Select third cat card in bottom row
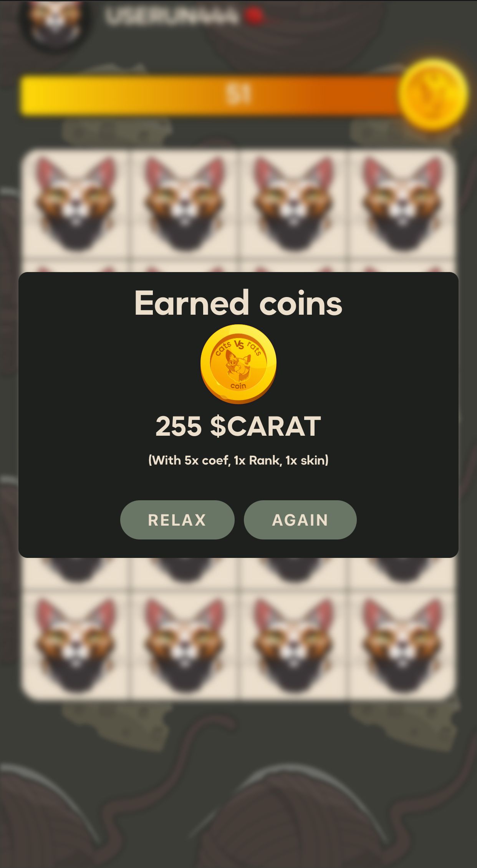 (293, 646)
